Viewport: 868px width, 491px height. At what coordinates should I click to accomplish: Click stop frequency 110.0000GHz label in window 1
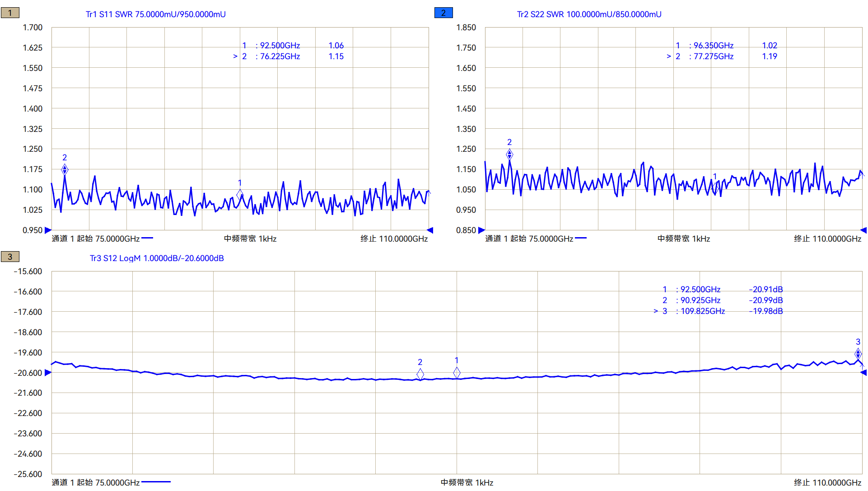tap(394, 238)
